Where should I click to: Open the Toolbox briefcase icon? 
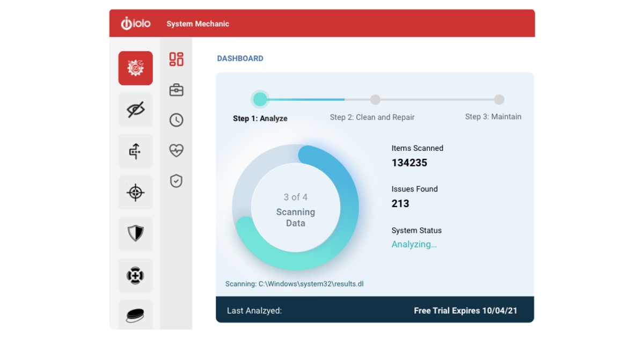176,90
